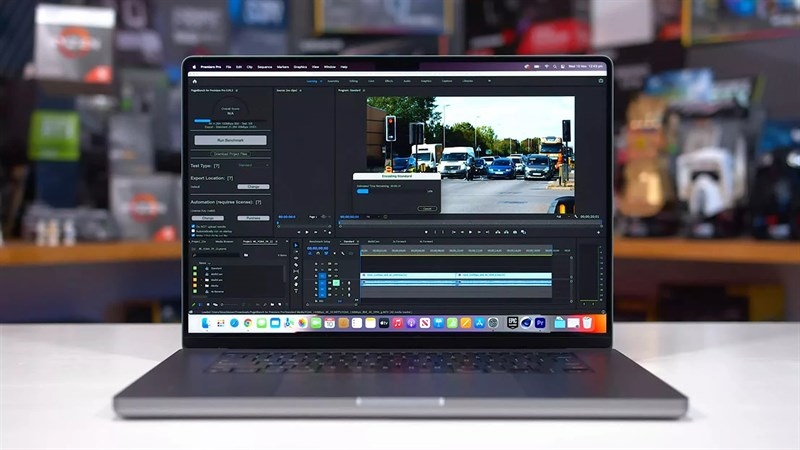Screen dimensions: 800x450
Task: Toggle Automatically run on startup checkbox
Action: tap(193, 231)
